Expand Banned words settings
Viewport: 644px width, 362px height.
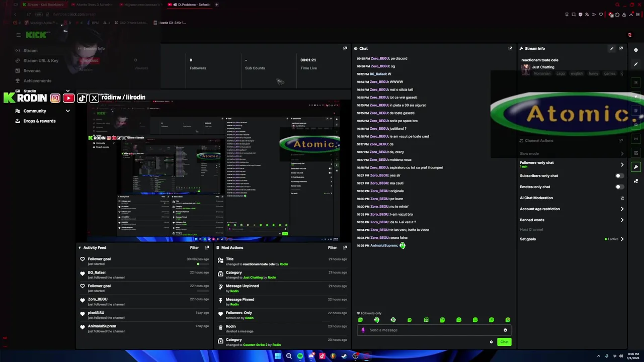coord(622,220)
